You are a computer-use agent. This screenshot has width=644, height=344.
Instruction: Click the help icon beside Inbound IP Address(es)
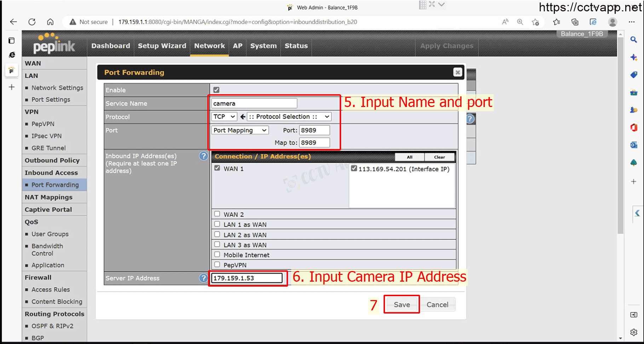pos(203,156)
